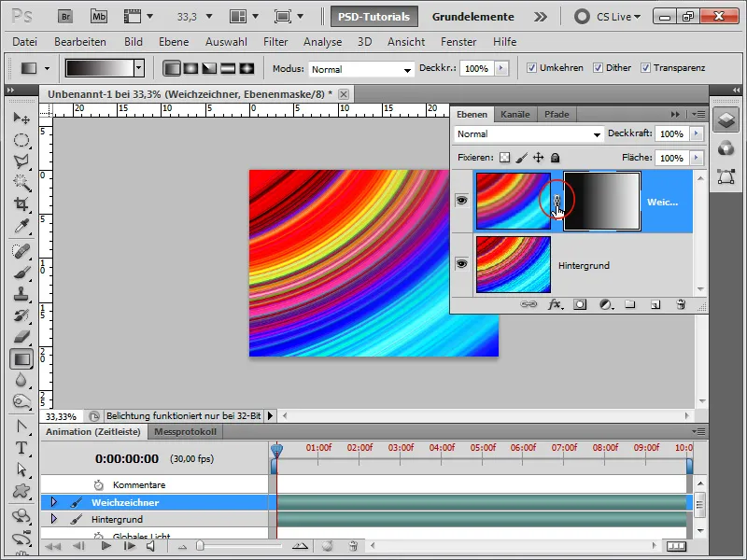Select the Dodge tool
The image size is (747, 560).
[21, 402]
